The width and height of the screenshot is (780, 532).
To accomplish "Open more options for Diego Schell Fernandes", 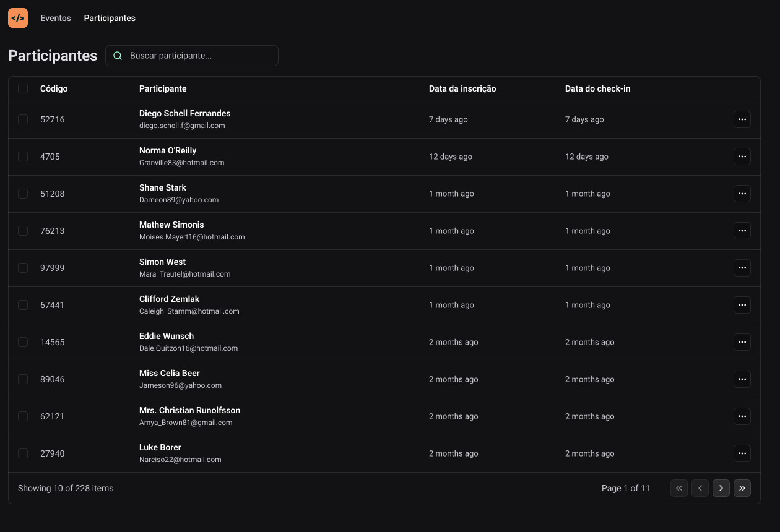I will pyautogui.click(x=742, y=119).
